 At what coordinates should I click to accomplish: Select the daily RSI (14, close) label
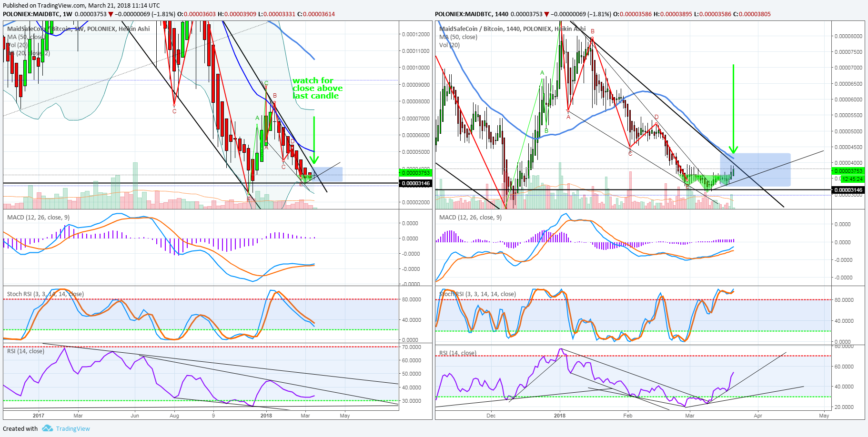tap(458, 353)
